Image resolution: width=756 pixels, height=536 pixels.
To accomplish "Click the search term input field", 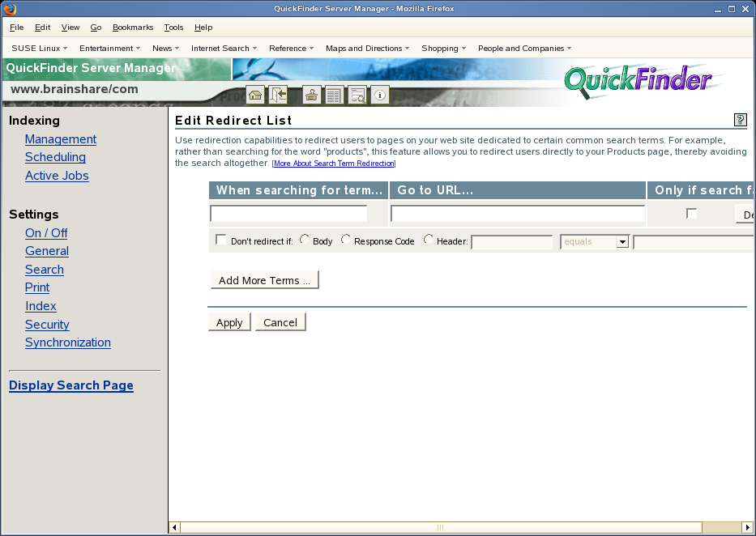I will point(288,213).
